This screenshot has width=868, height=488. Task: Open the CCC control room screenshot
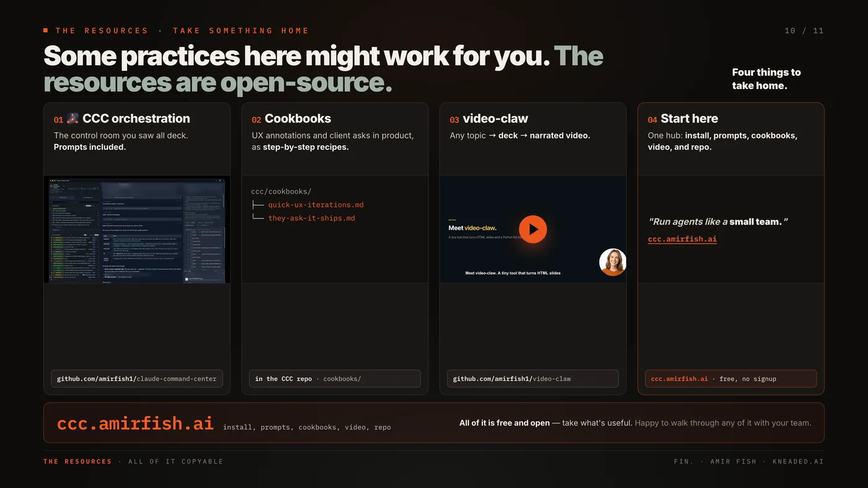pyautogui.click(x=137, y=229)
